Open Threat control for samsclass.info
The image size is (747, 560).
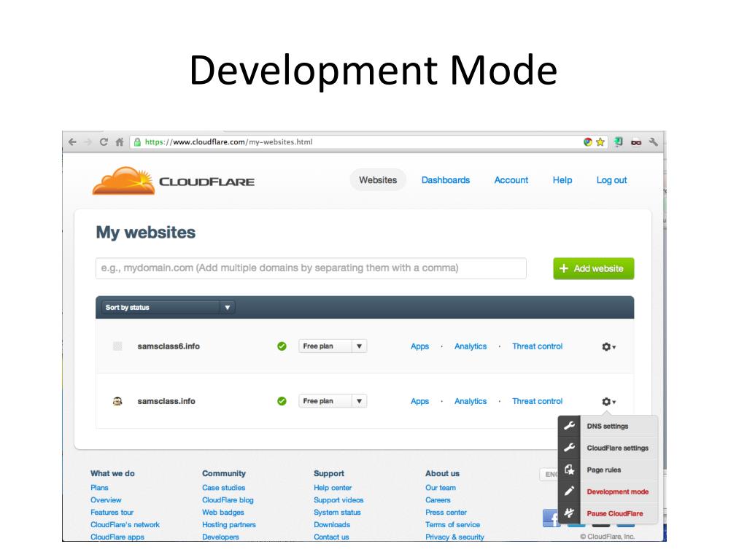click(537, 401)
